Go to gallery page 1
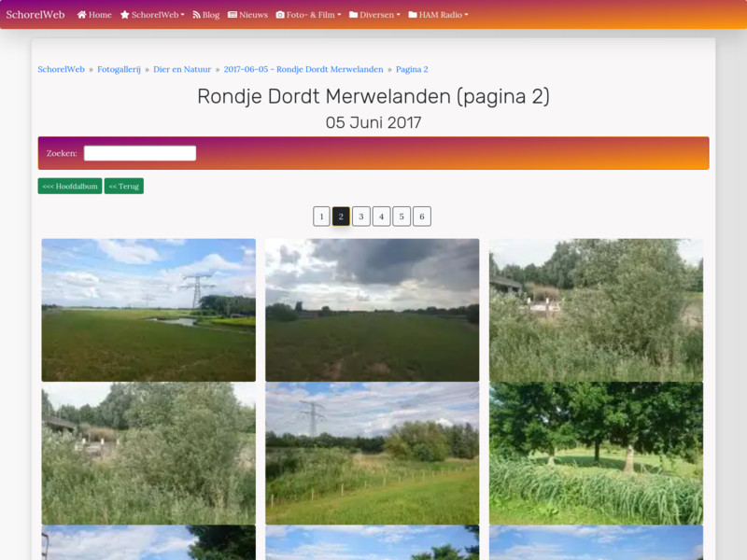Image resolution: width=747 pixels, height=560 pixels. point(321,217)
